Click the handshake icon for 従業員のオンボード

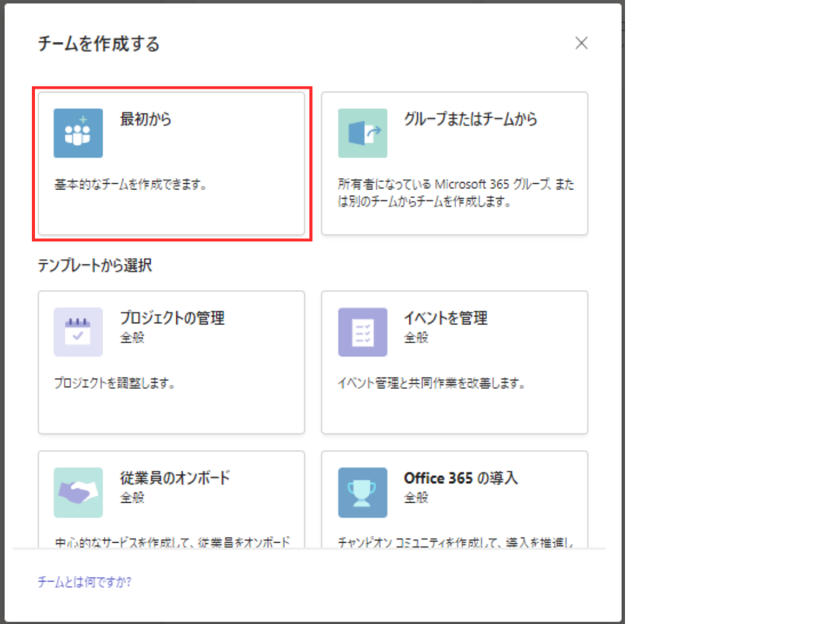78,493
